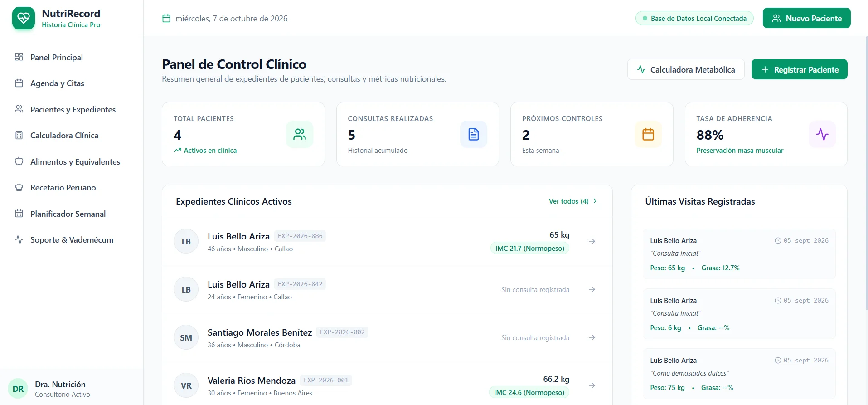The image size is (868, 405).
Task: Click the Ver todos (4) link
Action: pos(573,201)
